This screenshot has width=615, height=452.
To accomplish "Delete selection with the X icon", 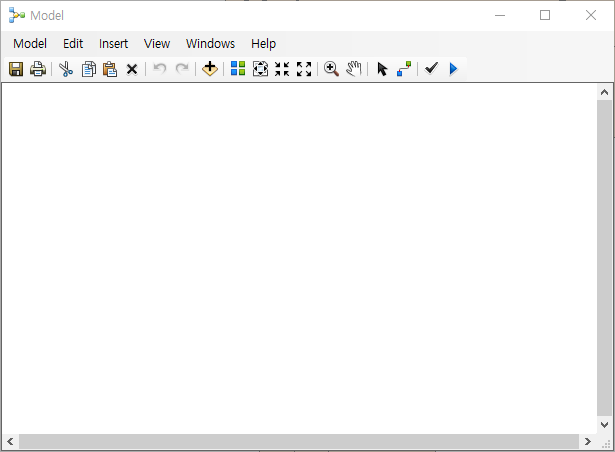I will (x=132, y=69).
